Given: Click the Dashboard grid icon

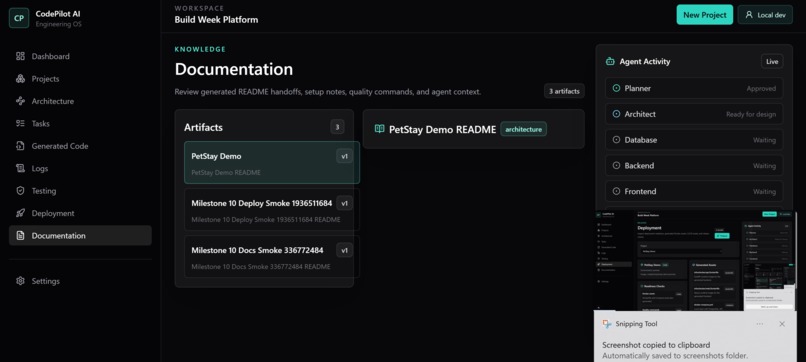Looking at the screenshot, I should pyautogui.click(x=20, y=56).
